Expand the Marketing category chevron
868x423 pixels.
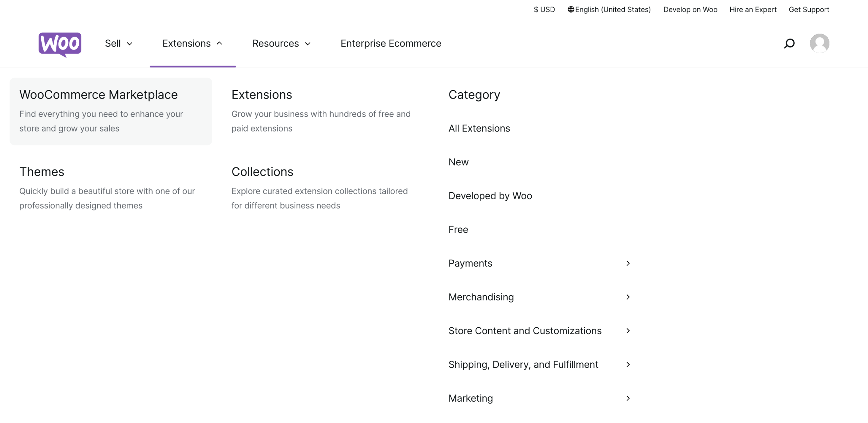628,398
